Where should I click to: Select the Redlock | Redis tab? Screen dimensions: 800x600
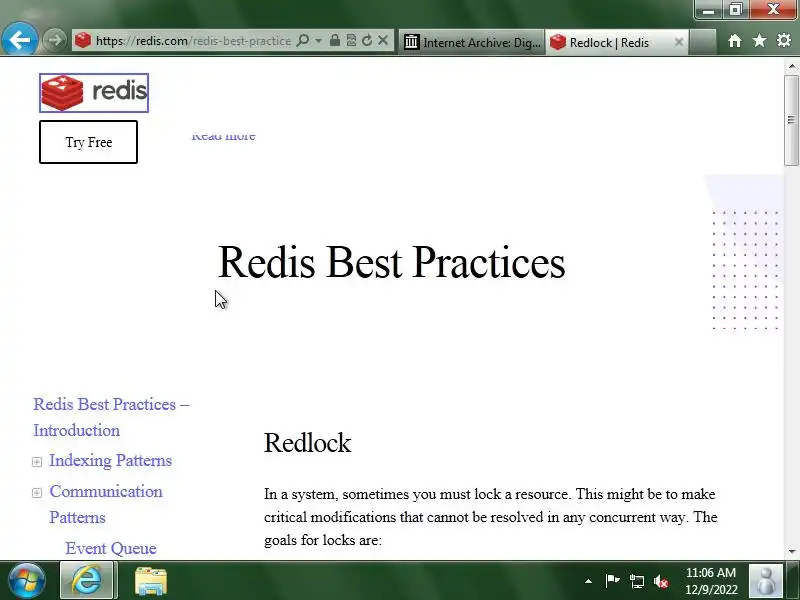610,42
